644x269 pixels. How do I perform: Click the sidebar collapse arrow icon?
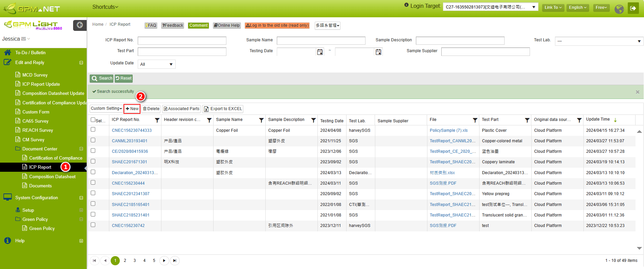[80, 25]
